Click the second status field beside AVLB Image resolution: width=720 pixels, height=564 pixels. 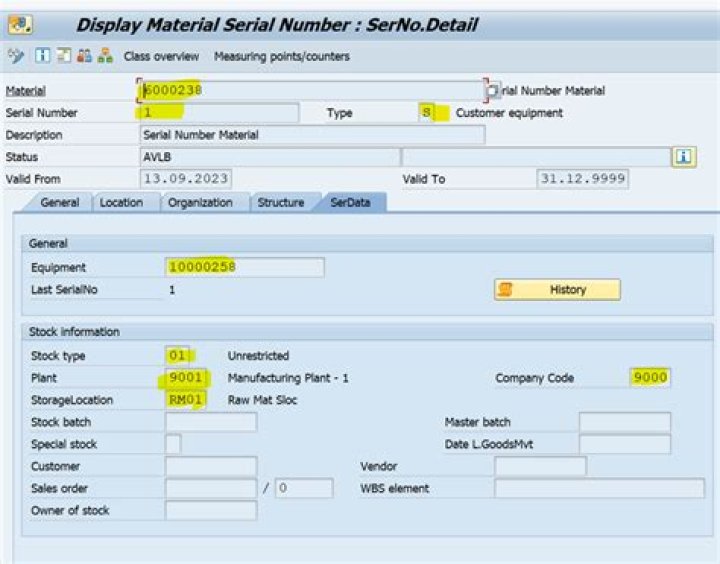click(536, 157)
